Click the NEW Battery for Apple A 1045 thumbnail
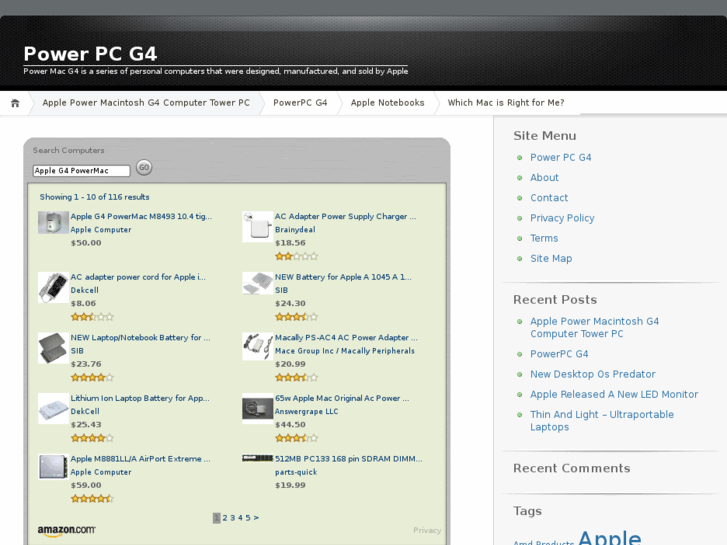Image resolution: width=727 pixels, height=545 pixels. pos(257,283)
